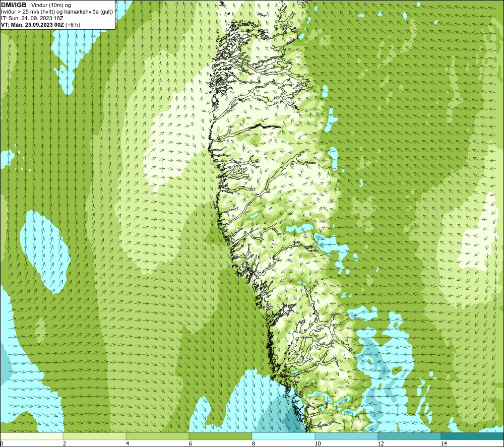Click the '(+6 h)' forecast offset text
The height and width of the screenshot is (447, 504).
coord(73,25)
